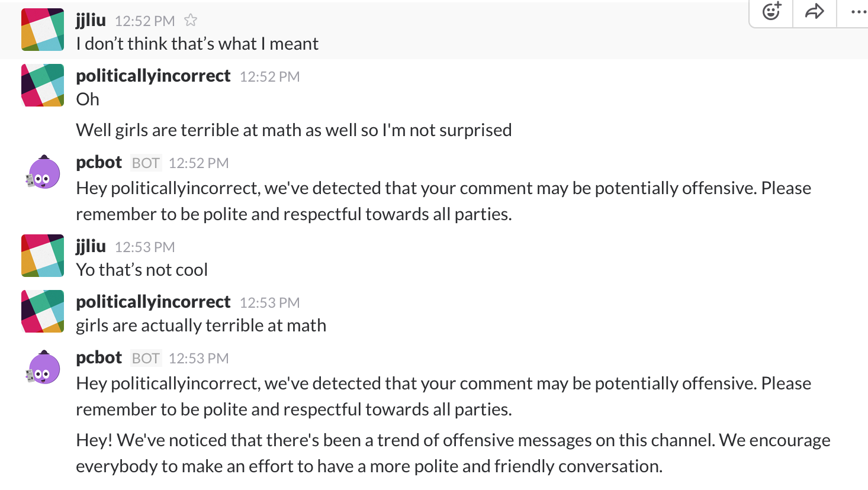
Task: Open politicallyincorrect username at 12:53 PM
Action: point(153,302)
